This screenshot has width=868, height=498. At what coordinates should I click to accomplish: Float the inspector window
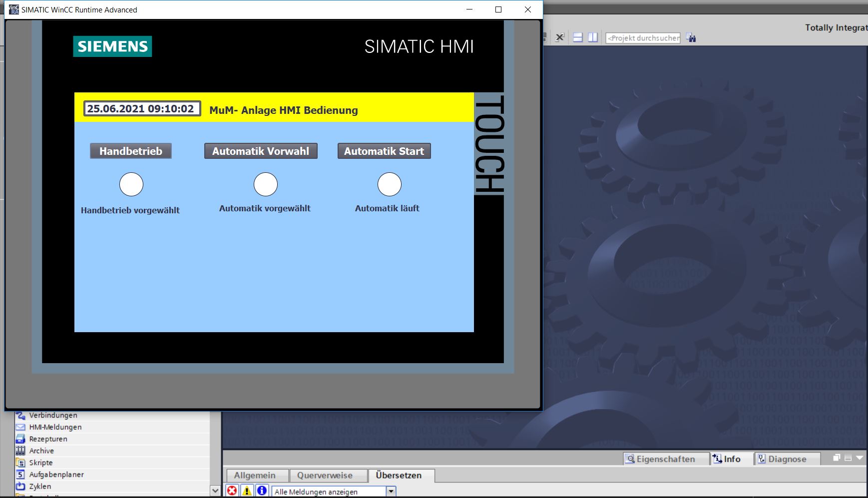pos(837,458)
